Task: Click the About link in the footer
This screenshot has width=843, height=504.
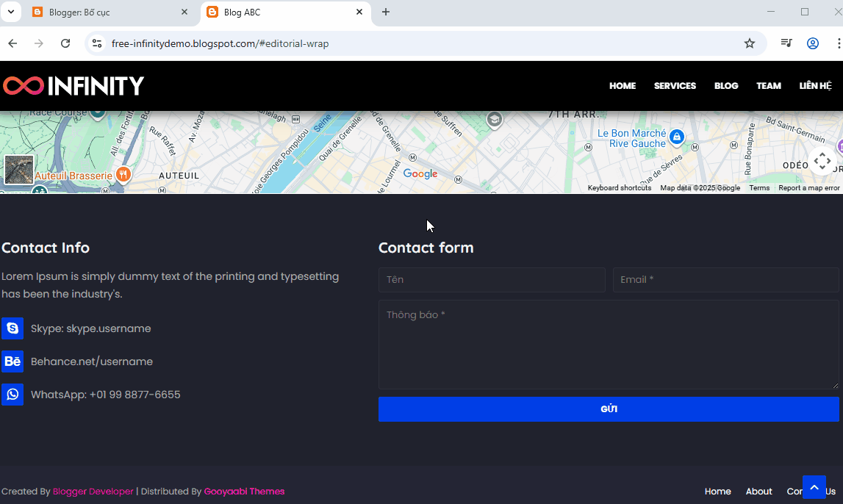Action: [x=758, y=492]
